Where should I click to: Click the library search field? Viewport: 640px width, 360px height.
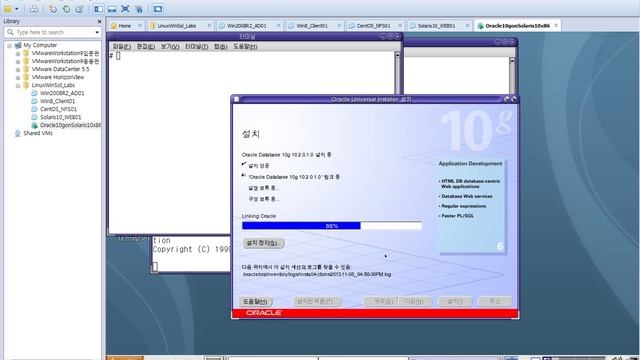pos(52,32)
